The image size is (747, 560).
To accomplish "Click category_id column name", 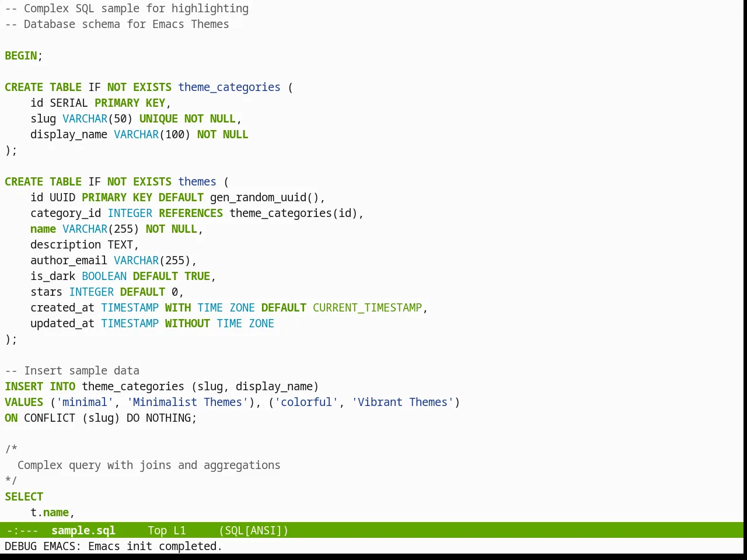I will point(66,213).
